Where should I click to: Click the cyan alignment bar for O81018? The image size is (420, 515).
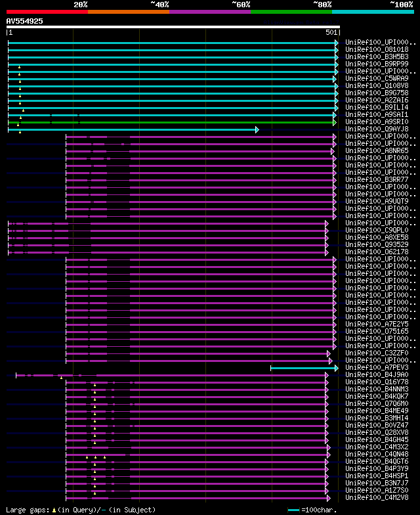173,50
